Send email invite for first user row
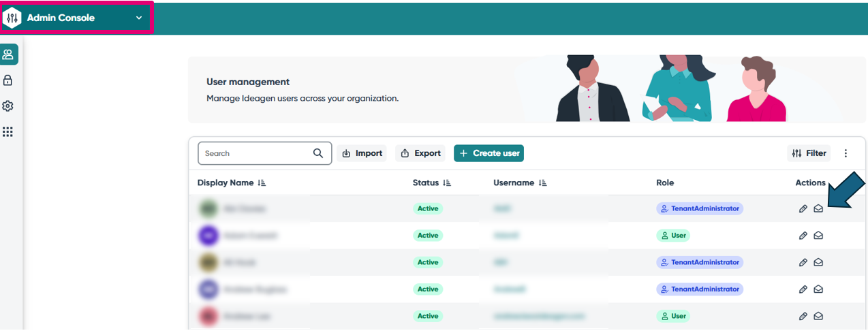 818,208
